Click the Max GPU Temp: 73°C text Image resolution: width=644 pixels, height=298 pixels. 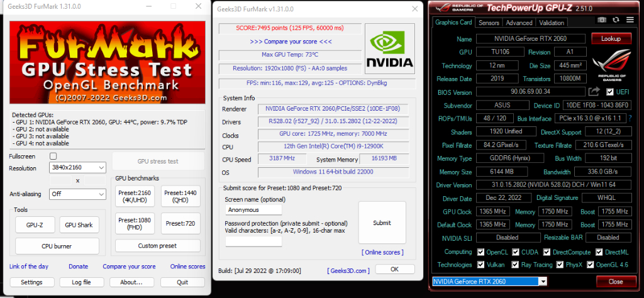[x=290, y=55]
